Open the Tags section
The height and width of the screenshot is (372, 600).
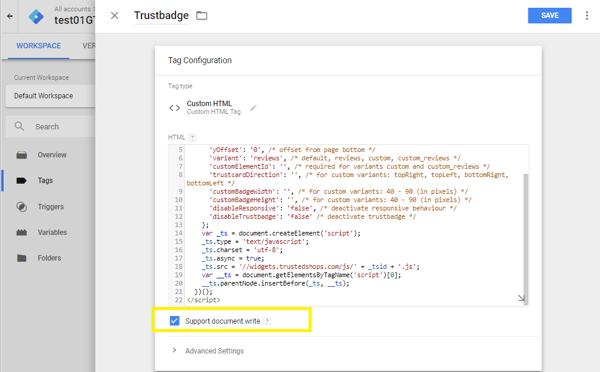45,181
